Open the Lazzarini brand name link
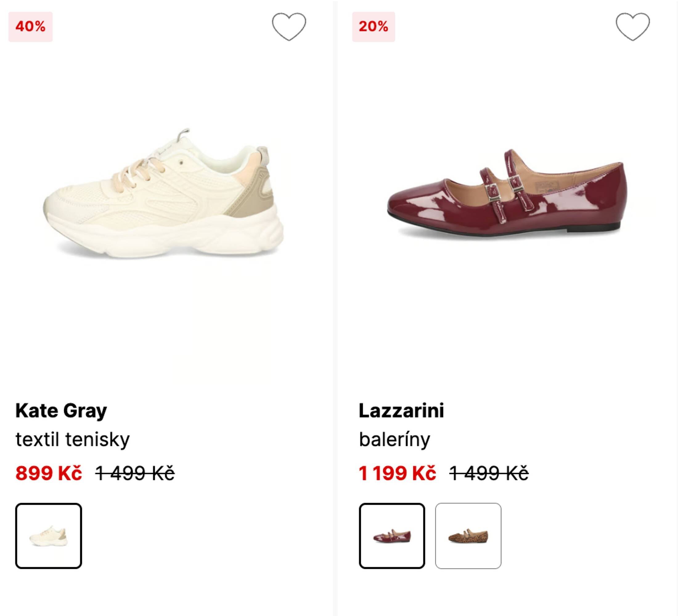The image size is (678, 616). click(401, 410)
